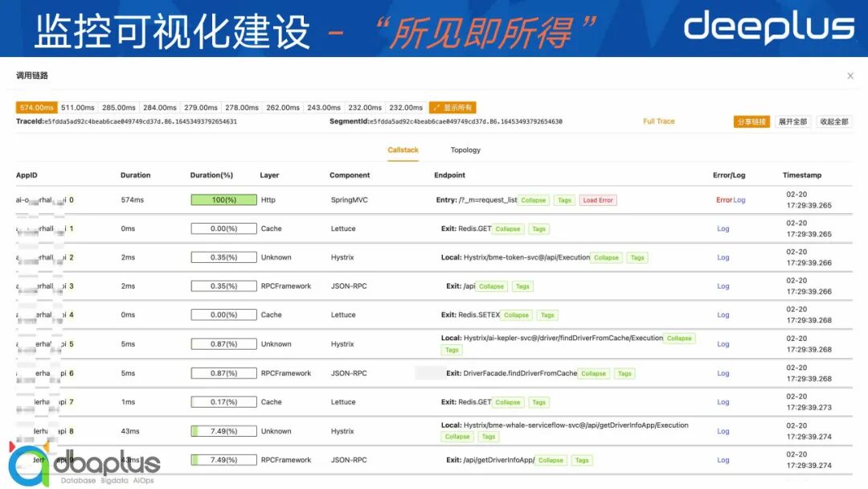Collapse the ai-kepler-svc findDriverFromCache span
The height and width of the screenshot is (489, 868).
click(679, 339)
